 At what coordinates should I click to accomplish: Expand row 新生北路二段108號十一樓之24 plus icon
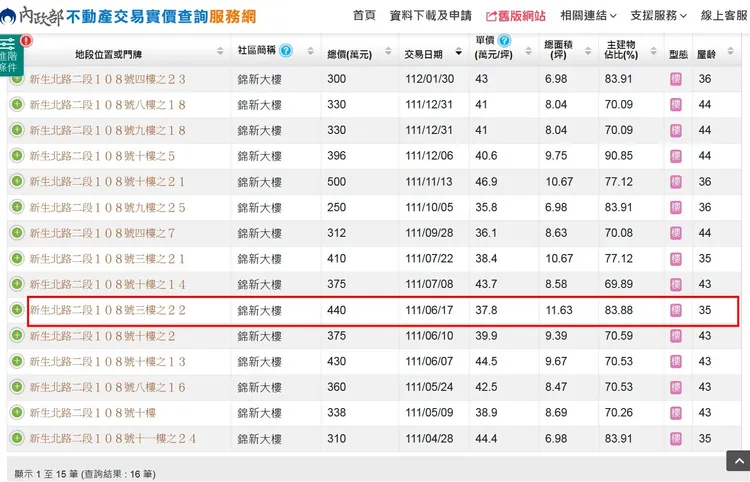(17, 438)
